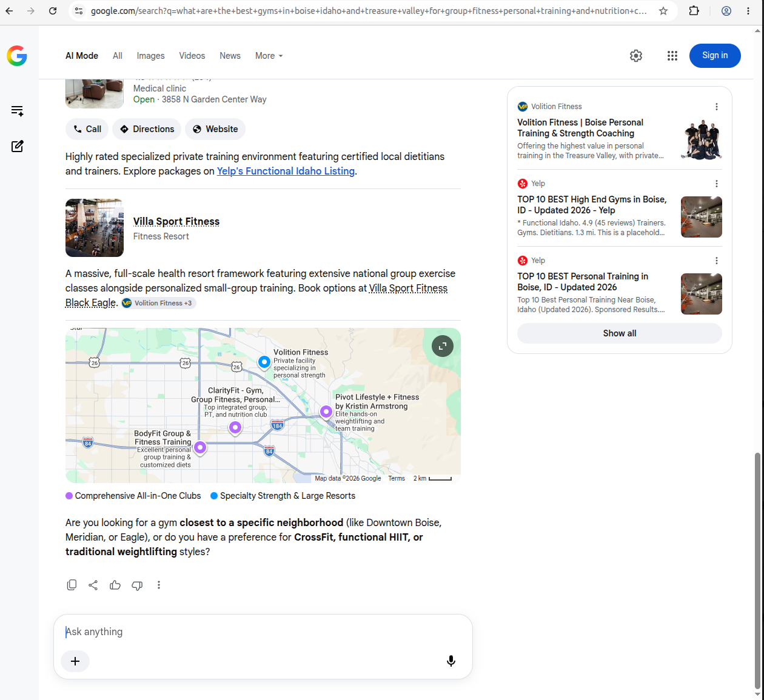Expand the map to fullscreen

click(443, 346)
